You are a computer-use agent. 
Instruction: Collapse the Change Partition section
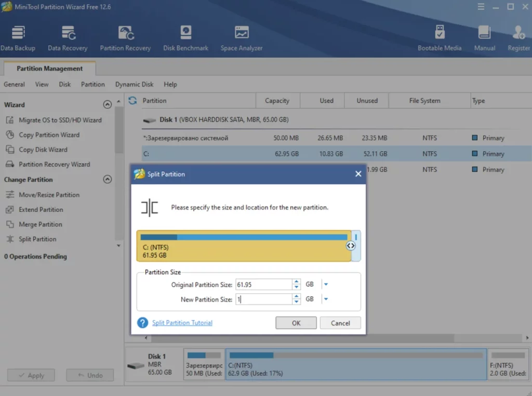108,180
